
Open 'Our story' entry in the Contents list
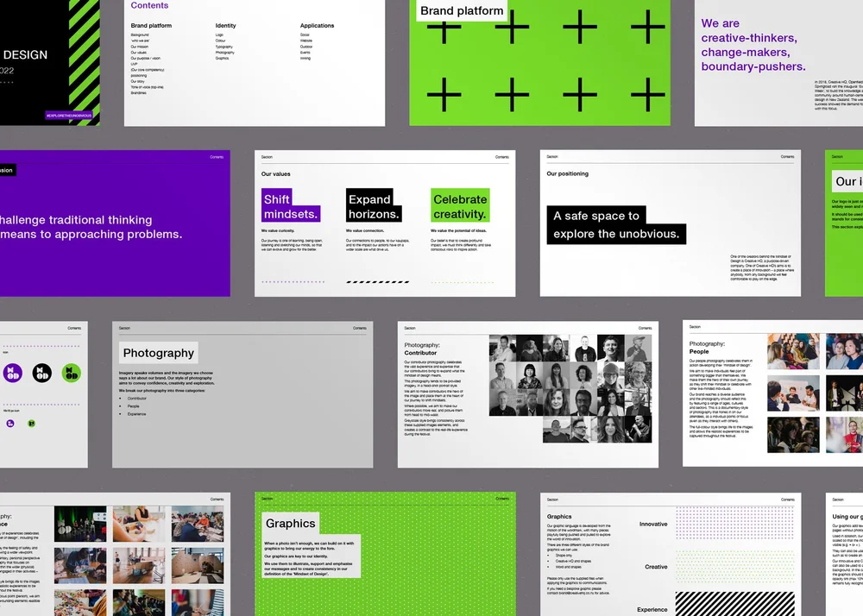[x=137, y=81]
